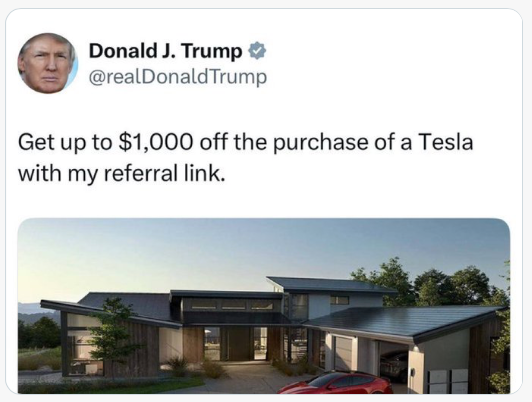Screen dimensions: 532x402
Task: Click the open garage with parked car
Action: coord(394,363)
